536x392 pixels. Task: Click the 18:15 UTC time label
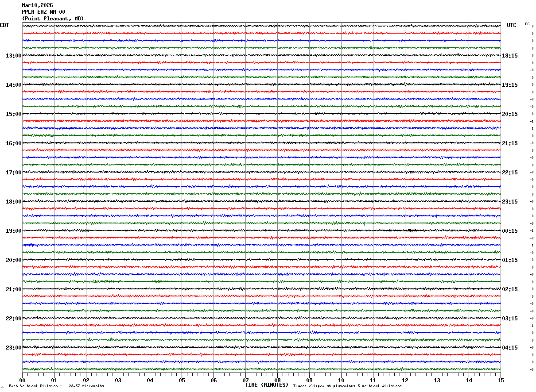[x=510, y=56]
